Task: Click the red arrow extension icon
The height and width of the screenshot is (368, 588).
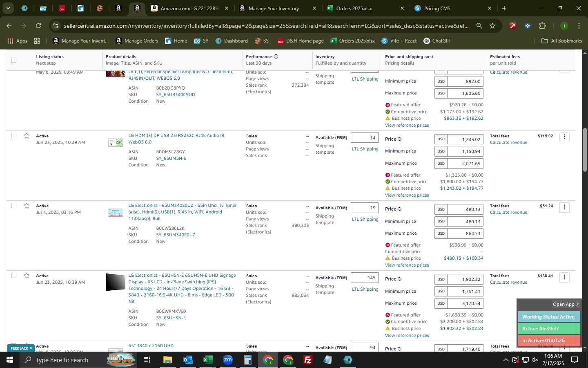Action: (512, 26)
